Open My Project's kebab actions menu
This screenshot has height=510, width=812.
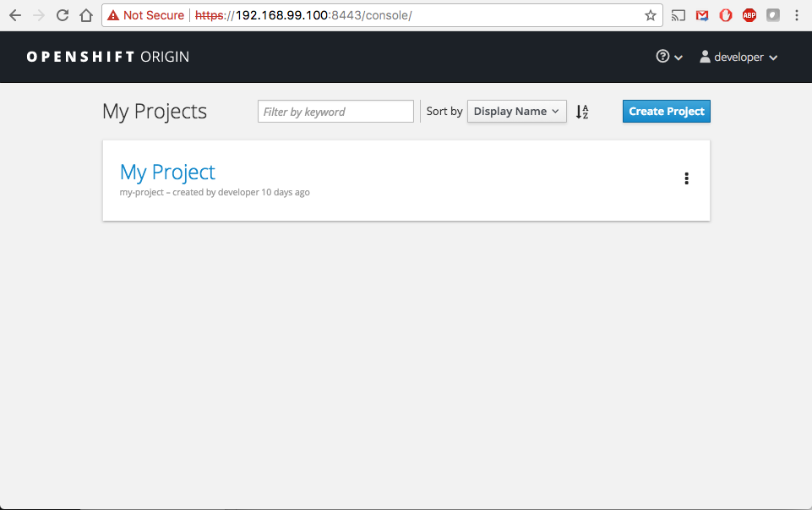pos(687,178)
